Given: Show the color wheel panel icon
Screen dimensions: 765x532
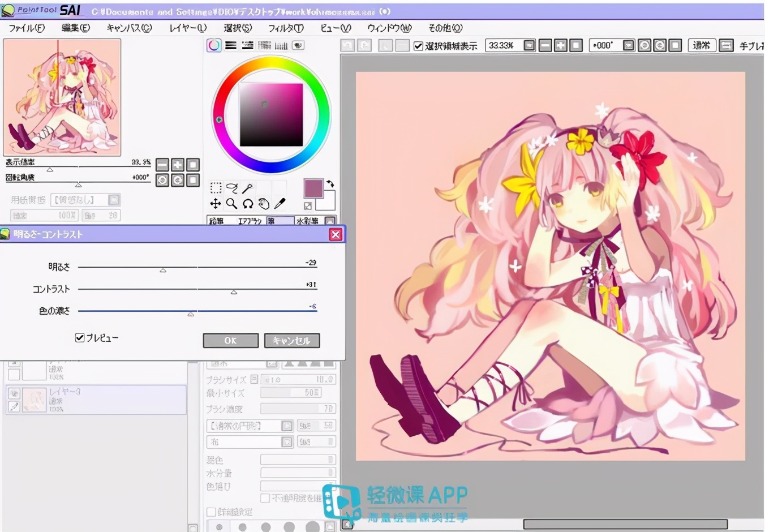Looking at the screenshot, I should [214, 46].
